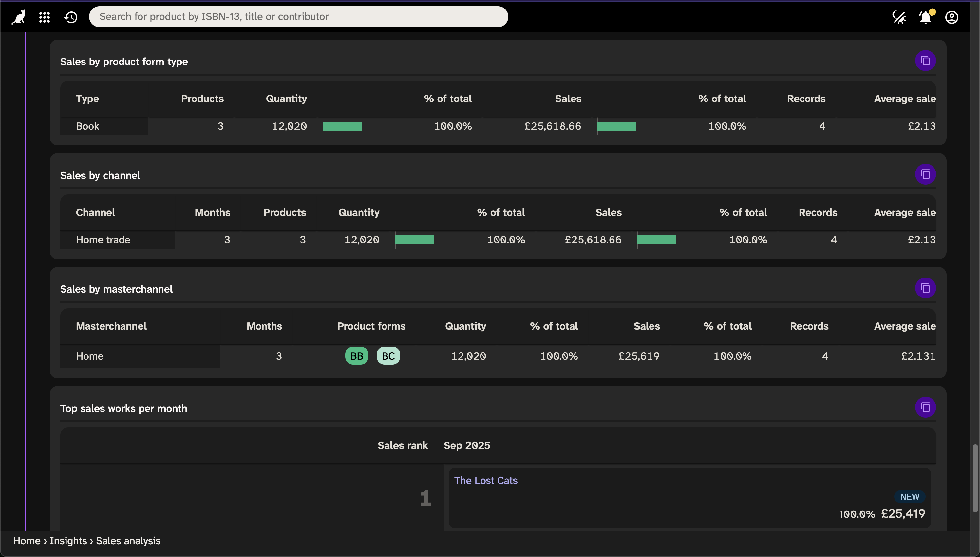Copy the Sales by masterchannel table

pos(926,288)
